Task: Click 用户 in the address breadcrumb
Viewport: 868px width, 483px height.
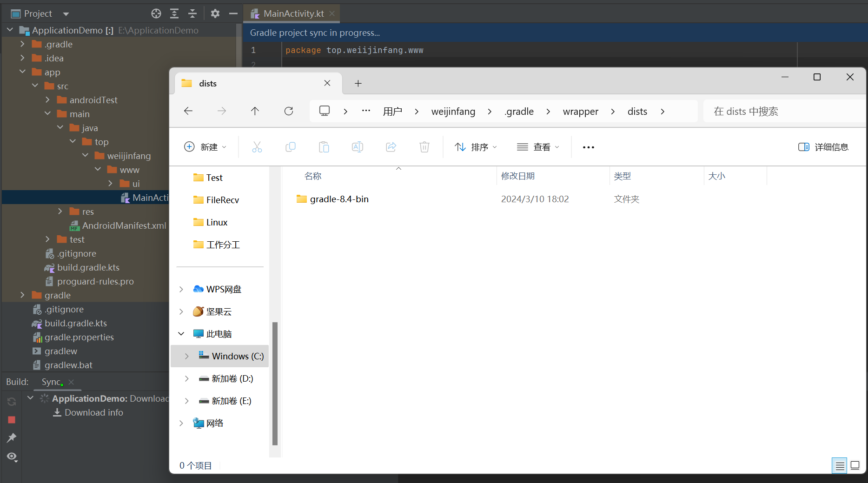Action: pyautogui.click(x=393, y=112)
